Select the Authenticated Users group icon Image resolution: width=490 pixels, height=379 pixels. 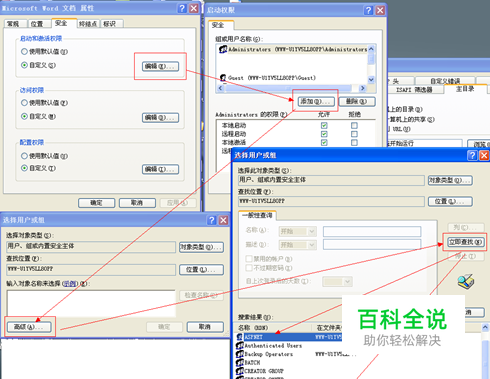(x=239, y=346)
